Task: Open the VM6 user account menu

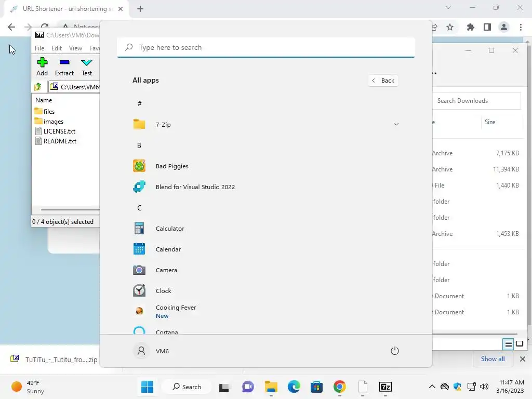Action: [151, 351]
